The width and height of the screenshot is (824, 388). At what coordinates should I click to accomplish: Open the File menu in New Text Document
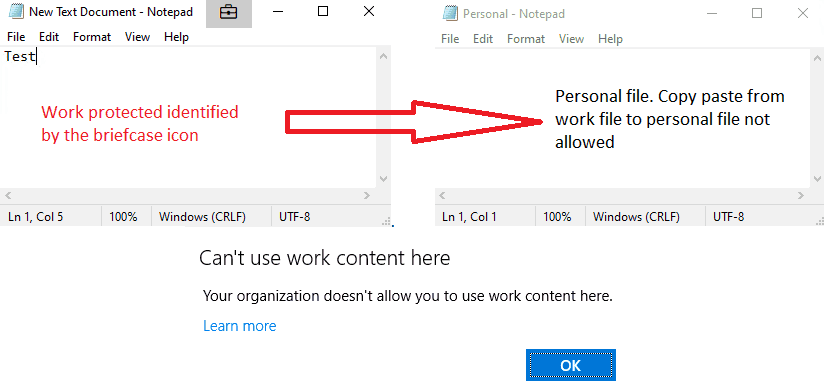point(16,37)
